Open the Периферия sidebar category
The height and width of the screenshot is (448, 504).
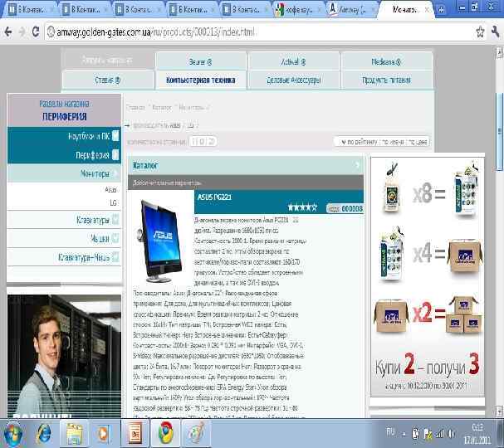[x=92, y=155]
